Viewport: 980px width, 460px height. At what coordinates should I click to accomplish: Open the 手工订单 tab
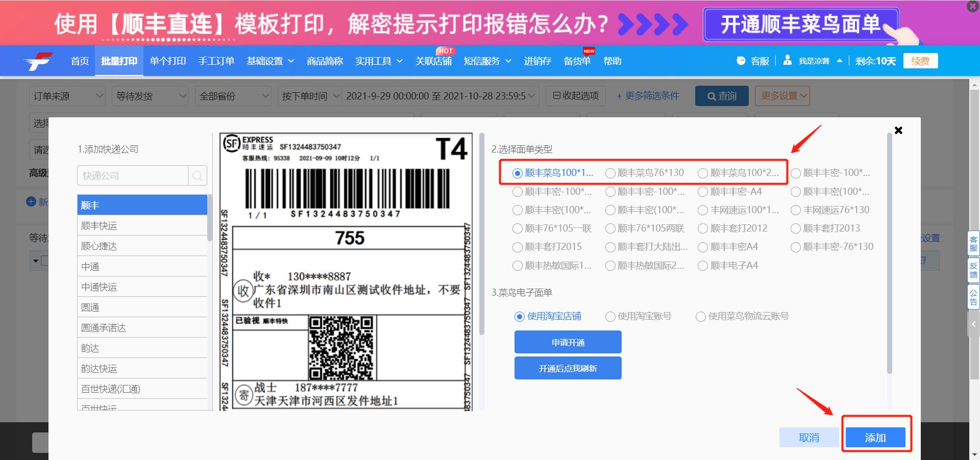point(216,61)
